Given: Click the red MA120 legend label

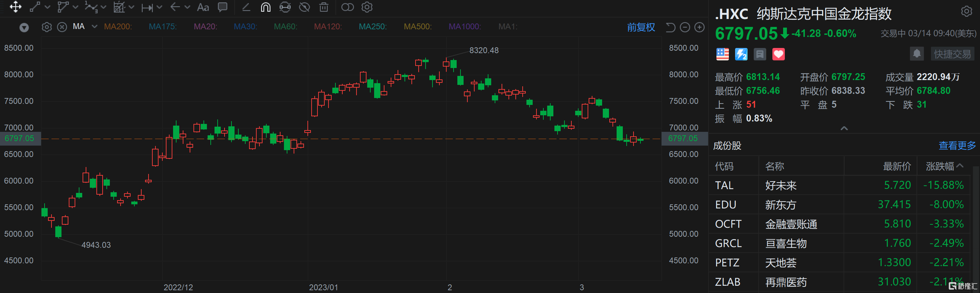Looking at the screenshot, I should pos(328,27).
